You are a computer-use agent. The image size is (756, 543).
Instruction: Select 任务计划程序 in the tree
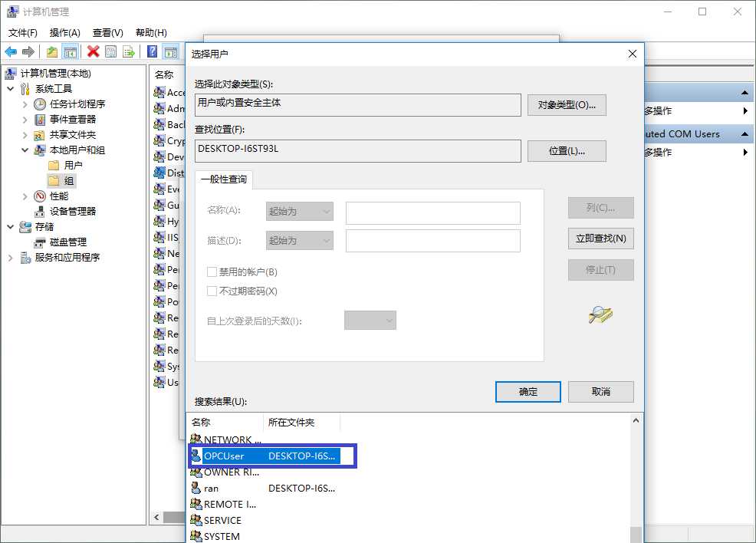pyautogui.click(x=77, y=104)
